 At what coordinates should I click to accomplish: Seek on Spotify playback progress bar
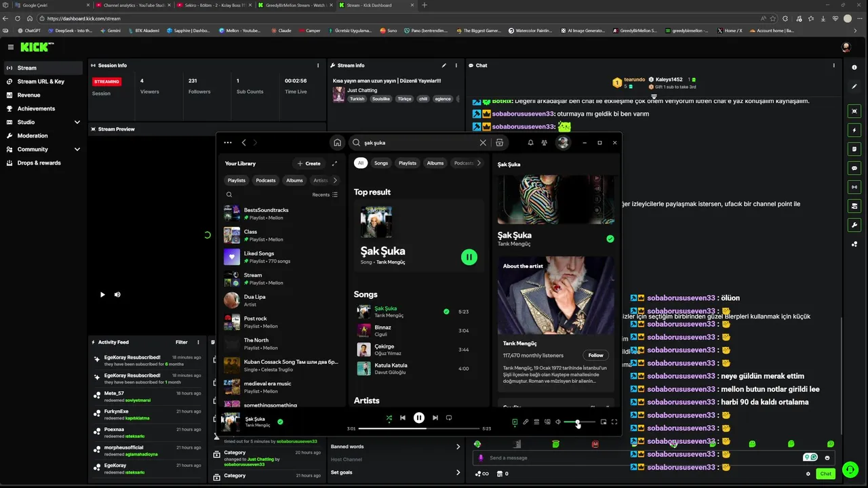[419, 428]
